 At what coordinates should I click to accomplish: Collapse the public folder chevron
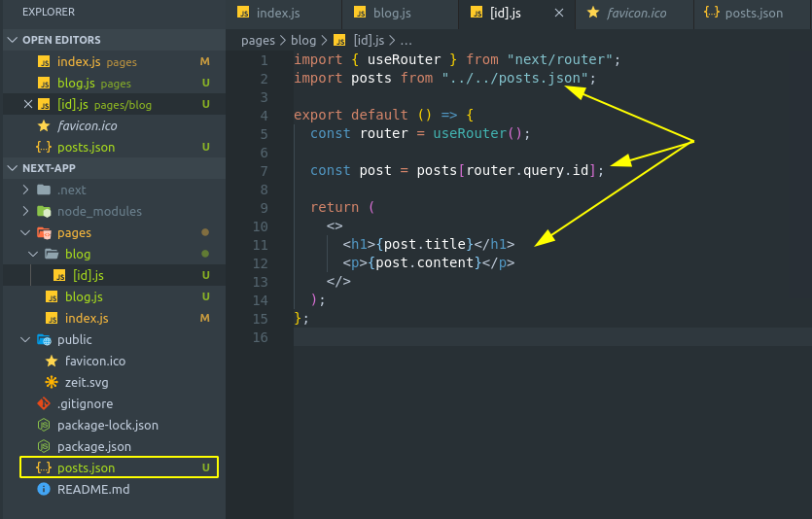pos(25,339)
